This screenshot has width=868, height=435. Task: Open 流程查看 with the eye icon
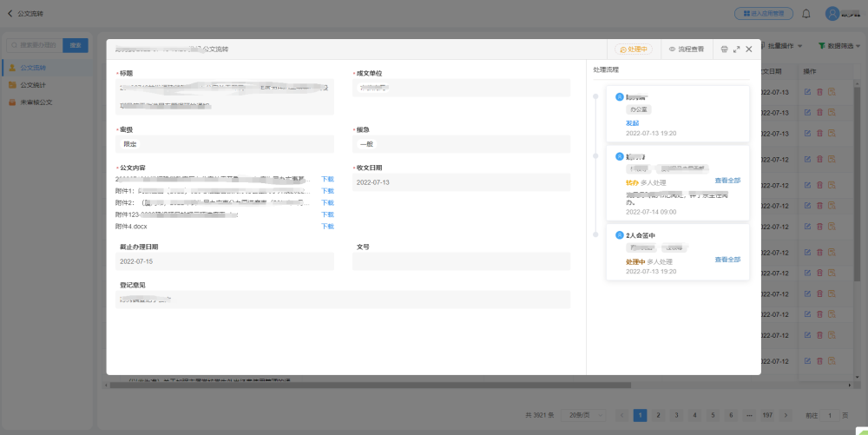point(686,49)
